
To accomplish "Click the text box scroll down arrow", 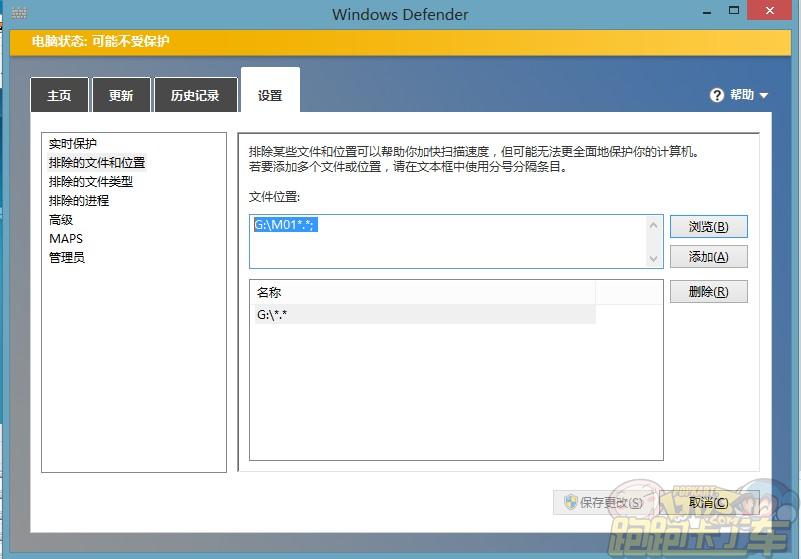I will (653, 259).
